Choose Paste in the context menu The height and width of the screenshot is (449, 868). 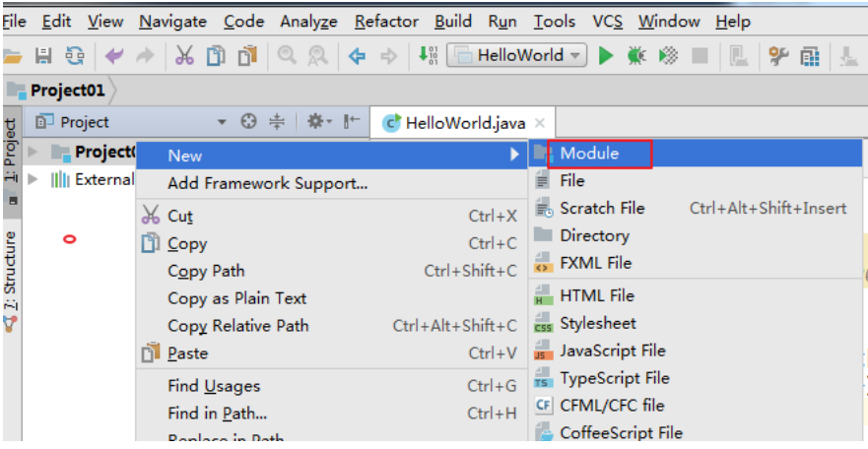332,353
